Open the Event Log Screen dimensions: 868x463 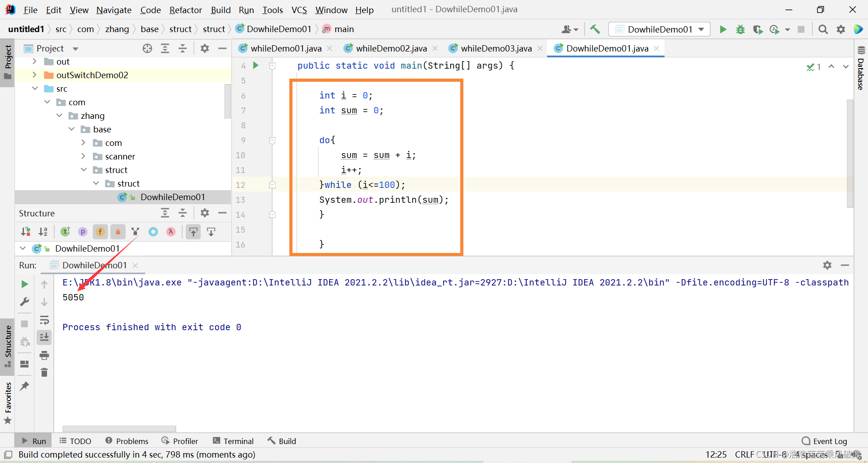pos(825,441)
